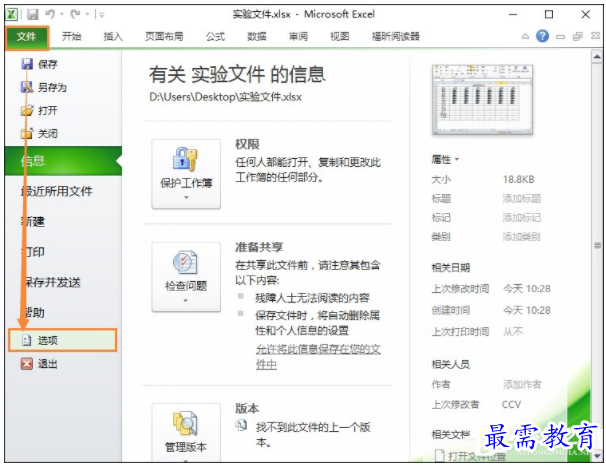Select the 信息 backstage section
Viewport: 606px width, 468px height.
click(63, 161)
